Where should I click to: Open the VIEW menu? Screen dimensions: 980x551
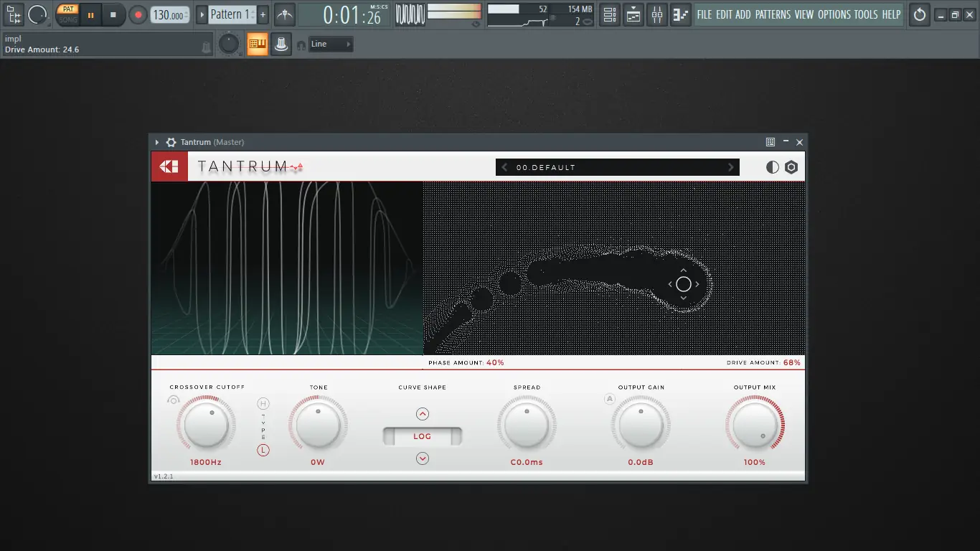click(804, 14)
